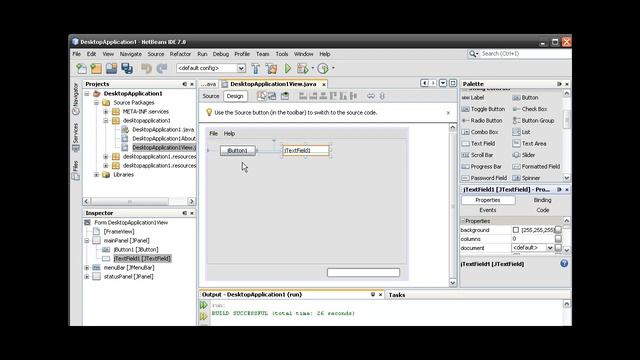Open the background property editor button

pyautogui.click(x=558, y=230)
